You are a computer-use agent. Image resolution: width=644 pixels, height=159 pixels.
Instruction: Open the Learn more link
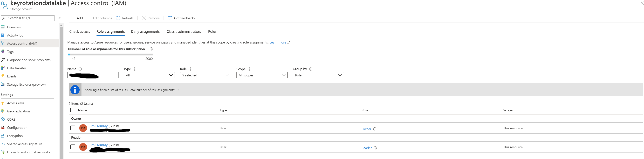click(x=279, y=42)
